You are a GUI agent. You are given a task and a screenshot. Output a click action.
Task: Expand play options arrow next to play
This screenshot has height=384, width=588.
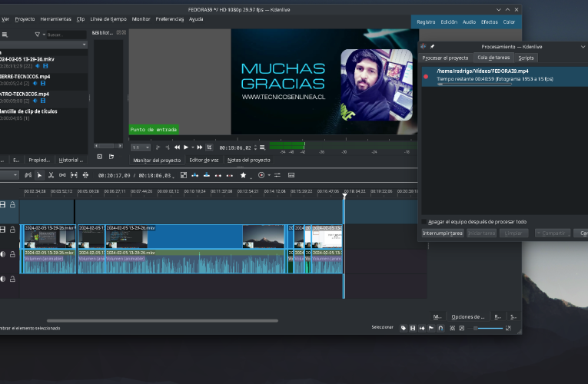tap(193, 147)
